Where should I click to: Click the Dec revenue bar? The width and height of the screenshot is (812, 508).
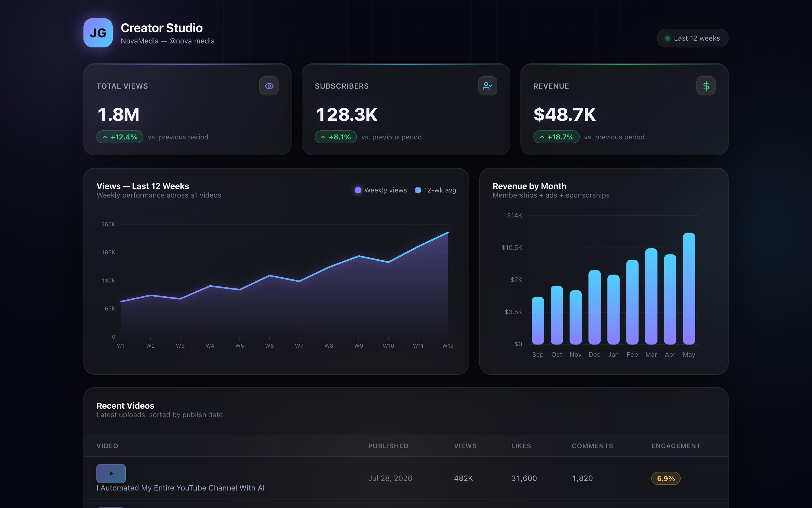(x=595, y=307)
